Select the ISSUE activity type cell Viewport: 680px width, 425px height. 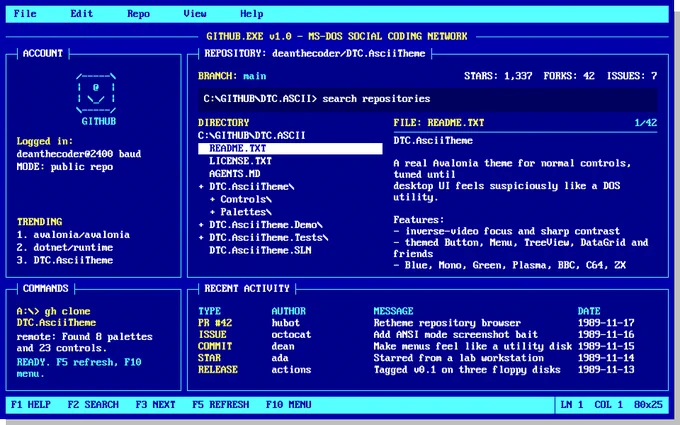click(x=212, y=335)
